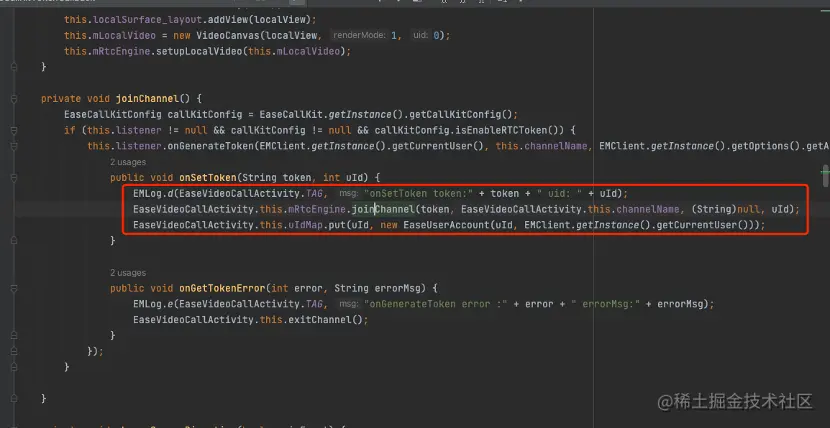Screen dimensions: 830x428
Task: Open '2 usages' hint above onSetToken
Action: click(128, 162)
